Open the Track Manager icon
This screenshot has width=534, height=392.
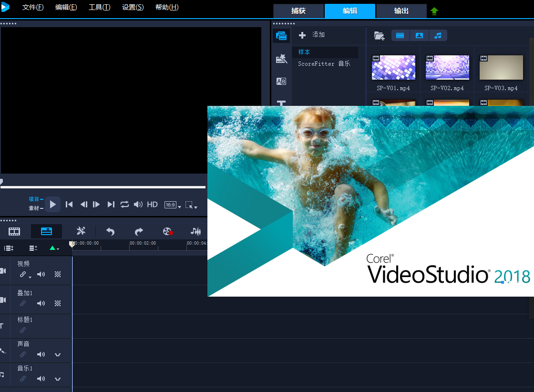[x=33, y=248]
